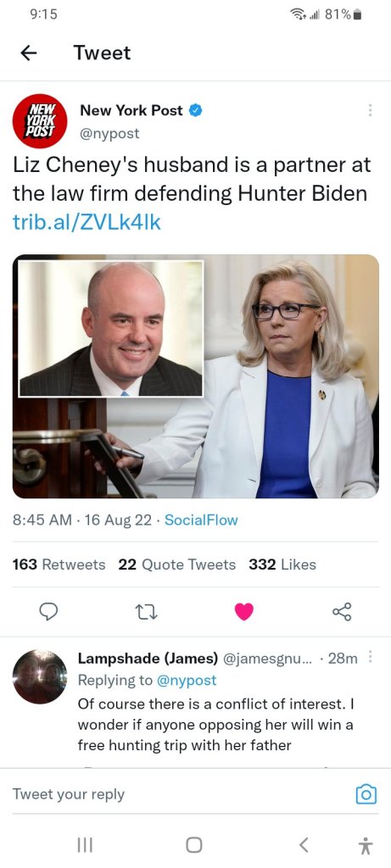This screenshot has width=391, height=868.
Task: Open the tweet's three-dot options menu
Action: click(x=370, y=110)
